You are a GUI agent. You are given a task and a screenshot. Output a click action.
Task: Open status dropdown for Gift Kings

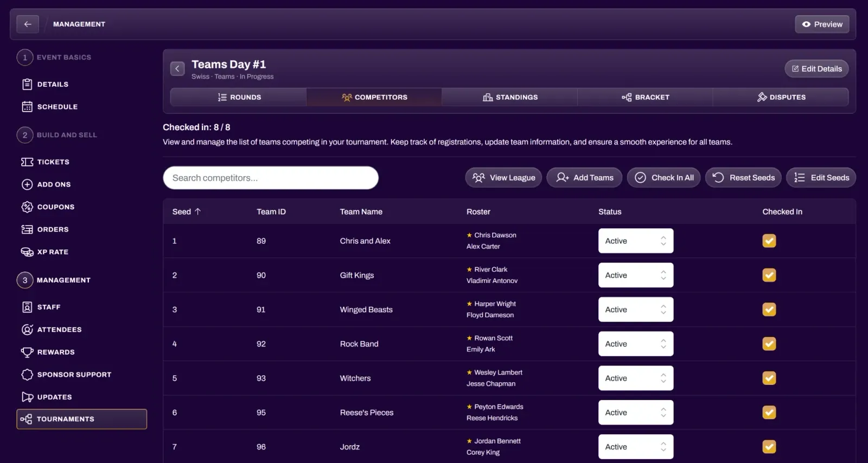(636, 275)
